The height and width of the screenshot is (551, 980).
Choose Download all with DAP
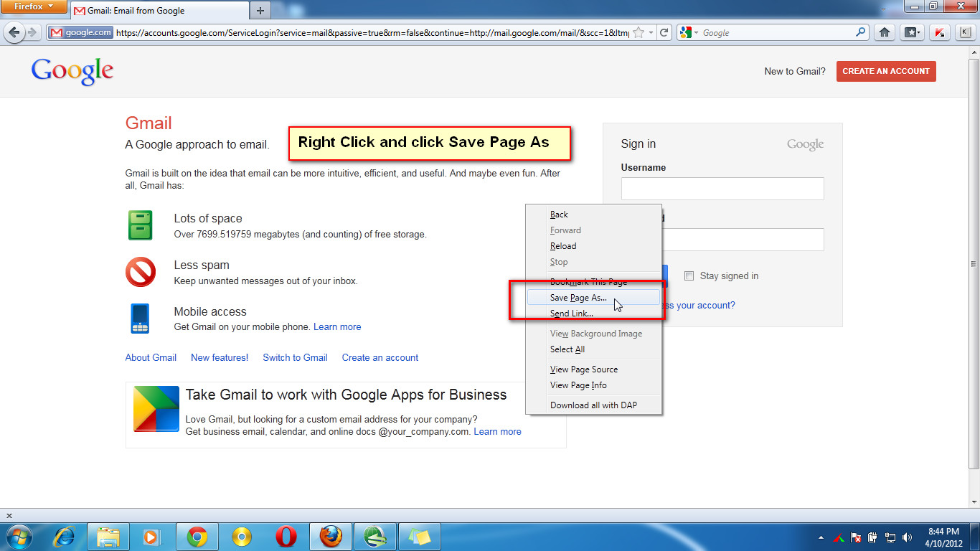point(593,405)
